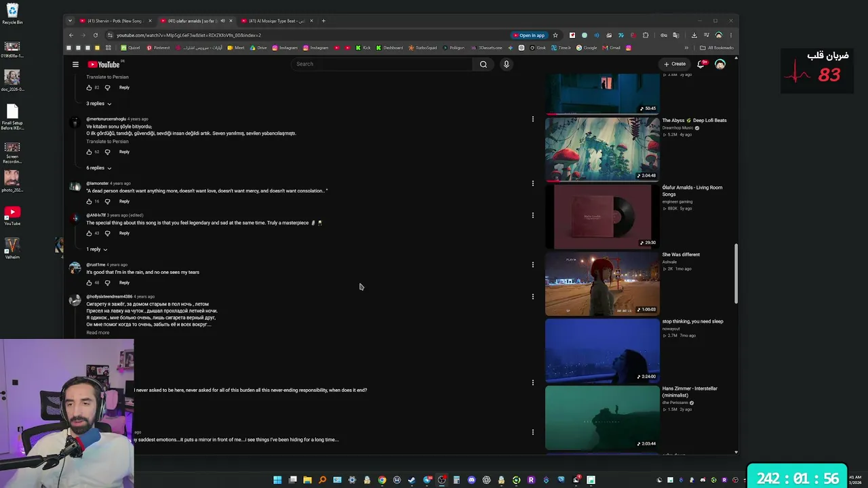The height and width of the screenshot is (488, 868).
Task: Reply to the @mertonurcerrahoglu comment
Action: pos(124,152)
